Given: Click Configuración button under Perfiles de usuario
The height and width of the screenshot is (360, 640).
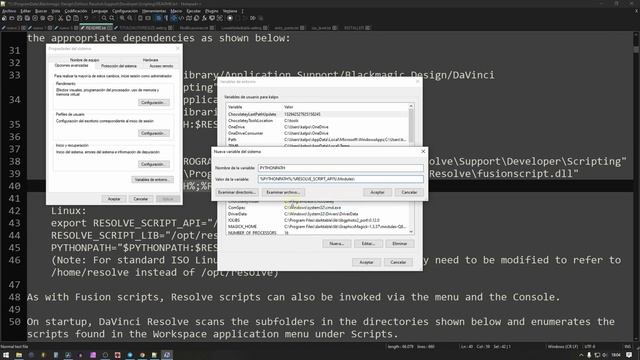Looking at the screenshot, I should point(153,133).
